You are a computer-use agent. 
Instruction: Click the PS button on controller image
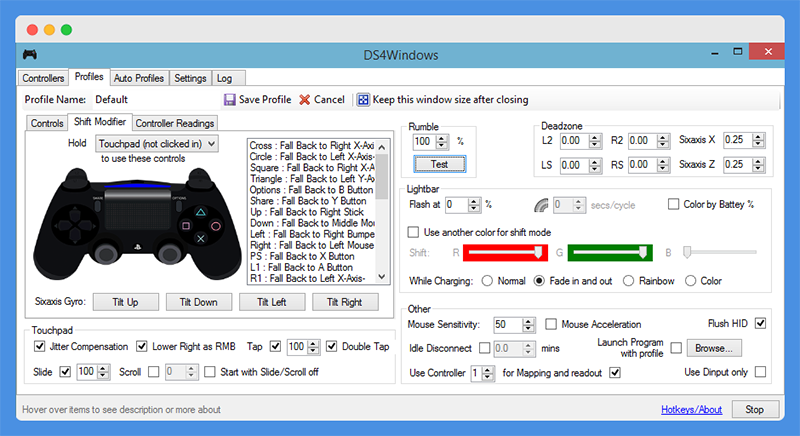click(137, 247)
